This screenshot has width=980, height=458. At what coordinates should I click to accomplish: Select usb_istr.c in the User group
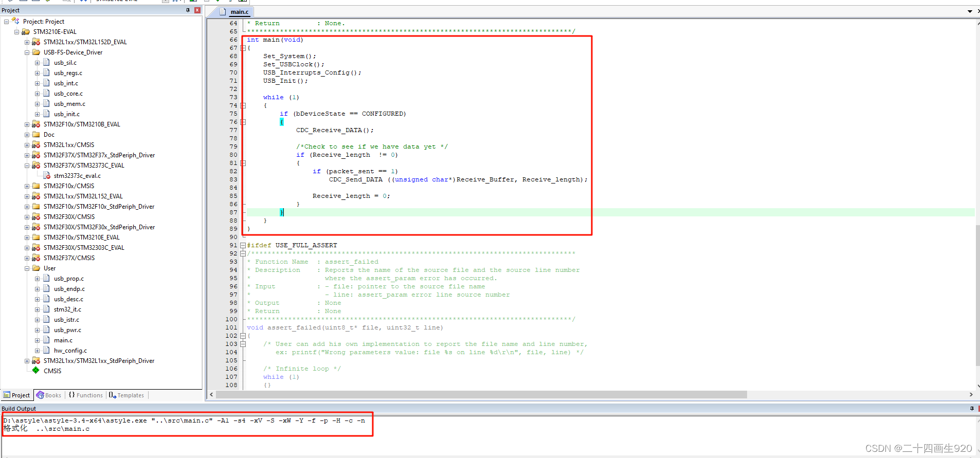pyautogui.click(x=66, y=320)
